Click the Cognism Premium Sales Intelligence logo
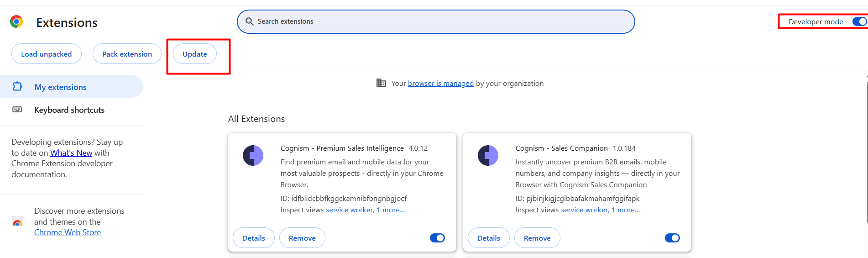Screen dimensions: 868x258 [x=253, y=156]
